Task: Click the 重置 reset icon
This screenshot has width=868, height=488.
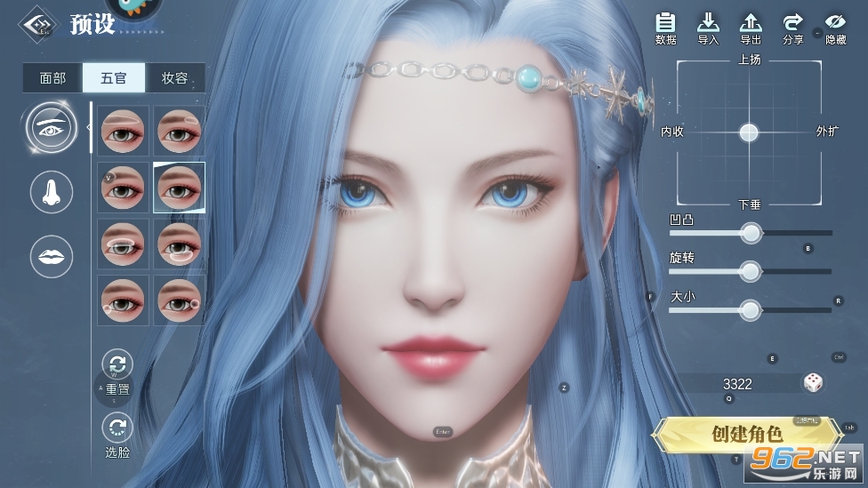Action: pyautogui.click(x=117, y=364)
